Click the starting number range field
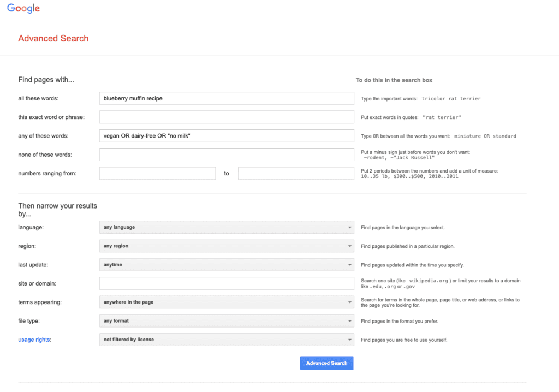Image resolution: width=559 pixels, height=392 pixels. coord(157,173)
